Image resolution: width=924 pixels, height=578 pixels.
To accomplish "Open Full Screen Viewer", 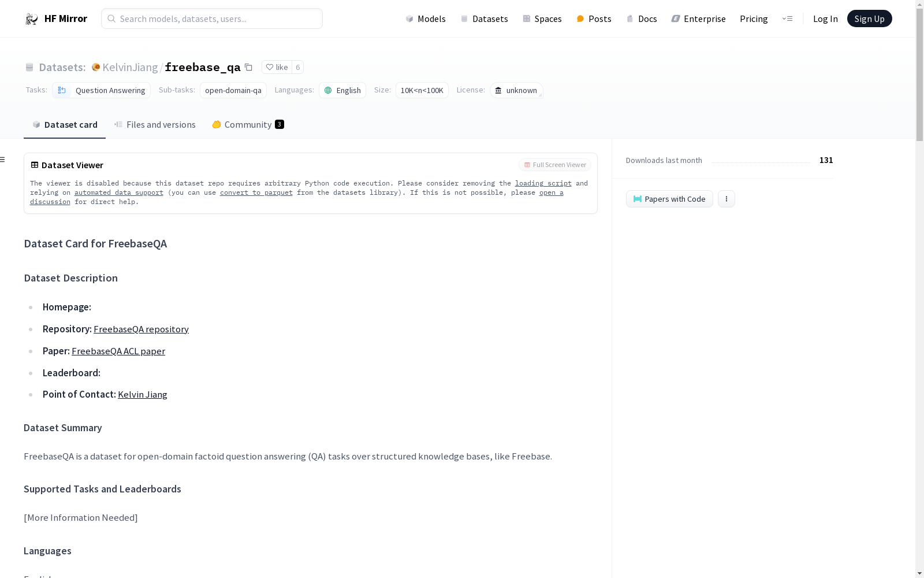I will [555, 165].
